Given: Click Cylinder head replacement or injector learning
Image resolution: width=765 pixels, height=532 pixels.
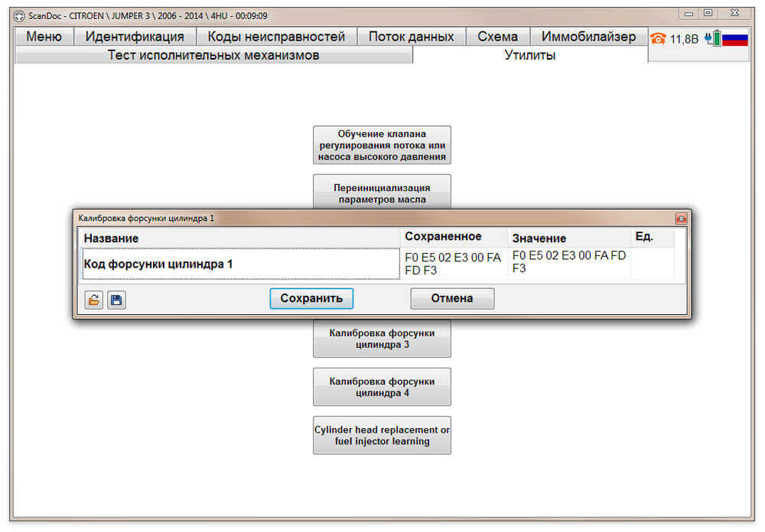Looking at the screenshot, I should pos(382,435).
